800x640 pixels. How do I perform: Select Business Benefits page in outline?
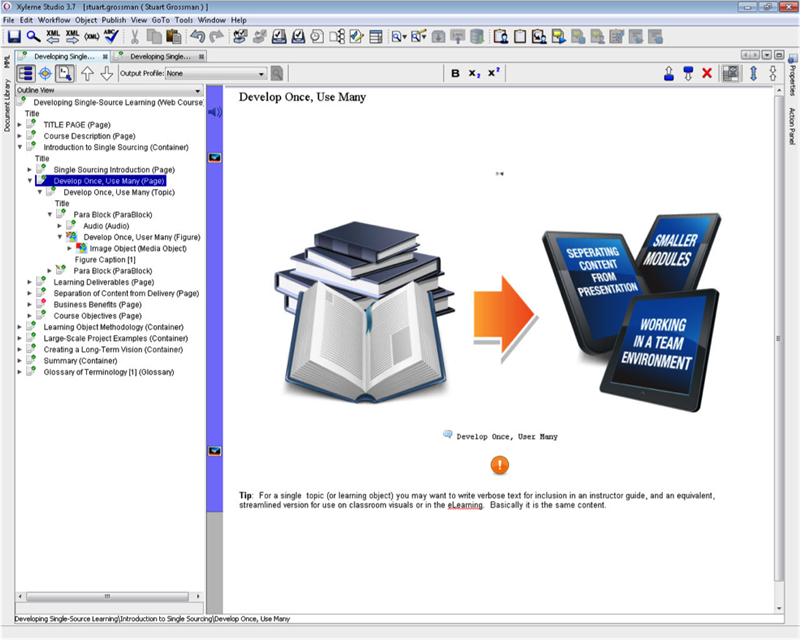click(97, 304)
